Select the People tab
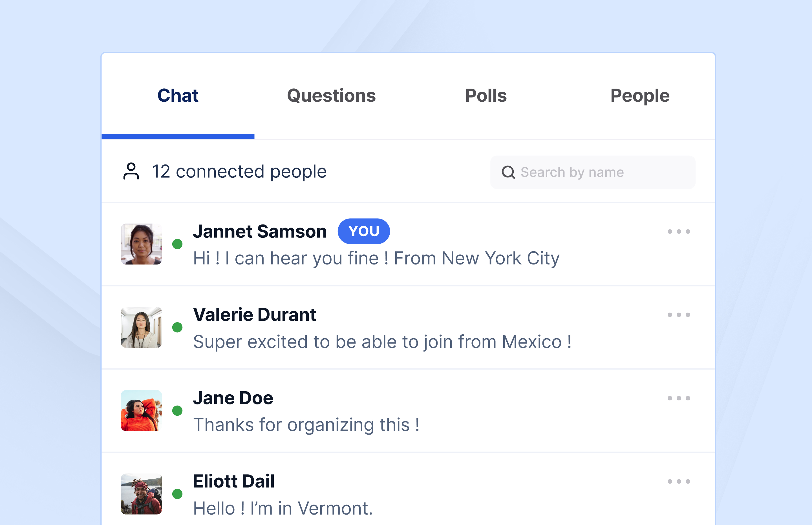 pyautogui.click(x=640, y=96)
